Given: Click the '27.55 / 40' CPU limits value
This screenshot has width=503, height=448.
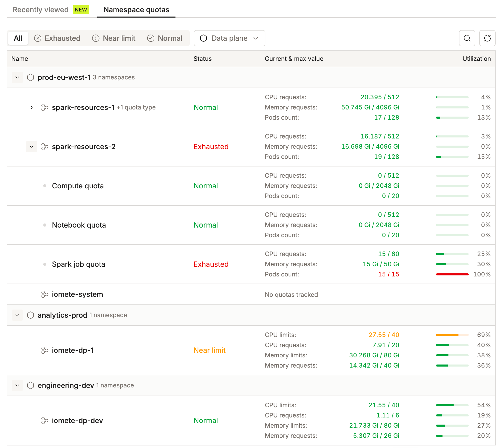Looking at the screenshot, I should [x=384, y=335].
